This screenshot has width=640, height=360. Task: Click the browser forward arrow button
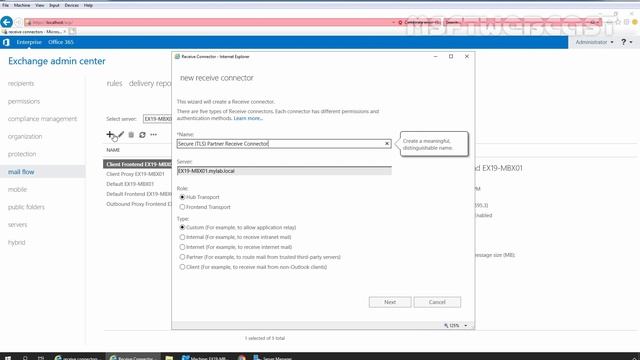click(18, 22)
